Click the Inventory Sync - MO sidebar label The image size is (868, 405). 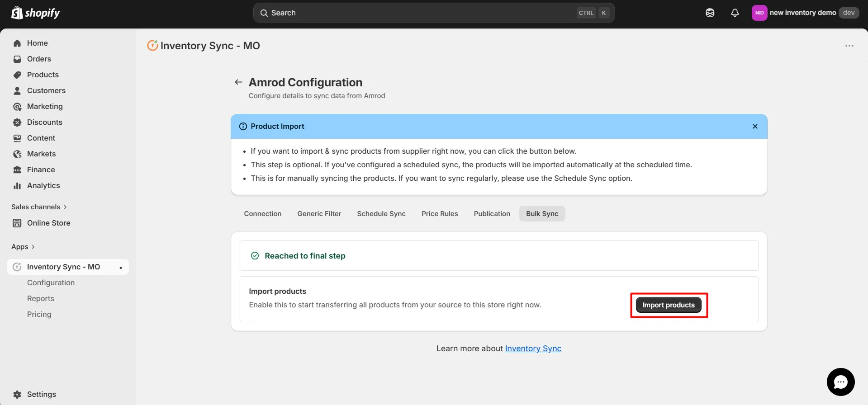pos(64,267)
